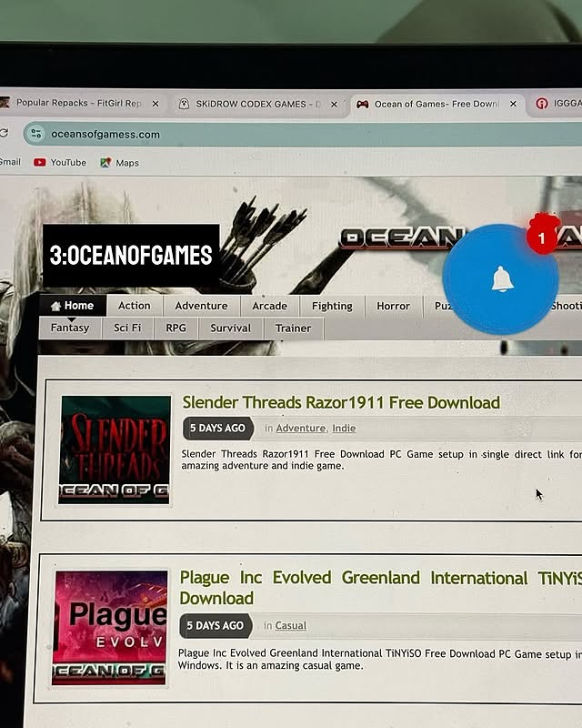
Task: Open the Fighting games category
Action: (332, 307)
